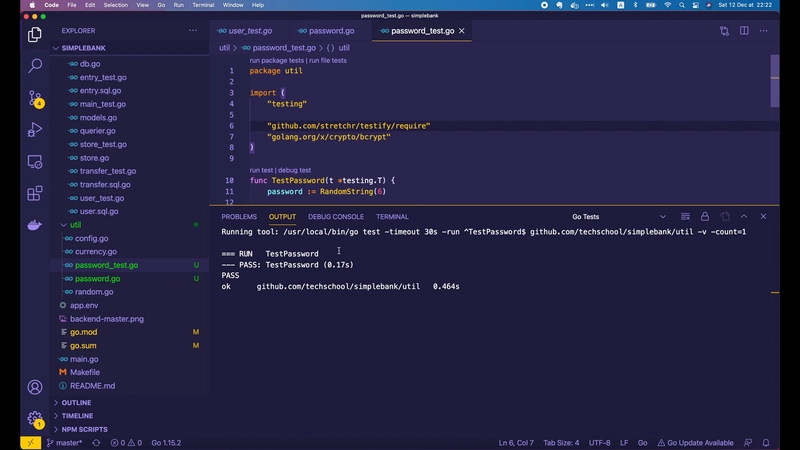Open the Source Control view
This screenshot has height=450, width=800.
click(35, 98)
